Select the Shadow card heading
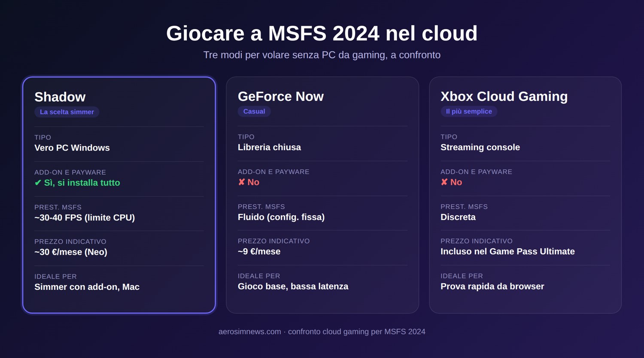The width and height of the screenshot is (644, 358). [60, 97]
